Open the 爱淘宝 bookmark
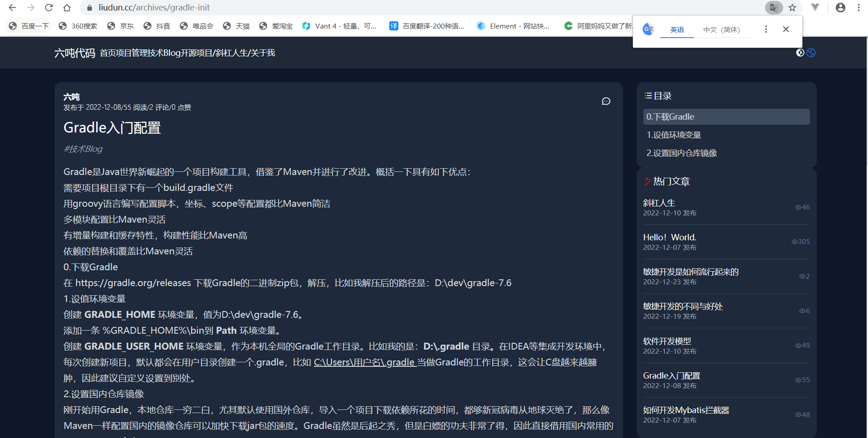868x438 pixels. [276, 26]
